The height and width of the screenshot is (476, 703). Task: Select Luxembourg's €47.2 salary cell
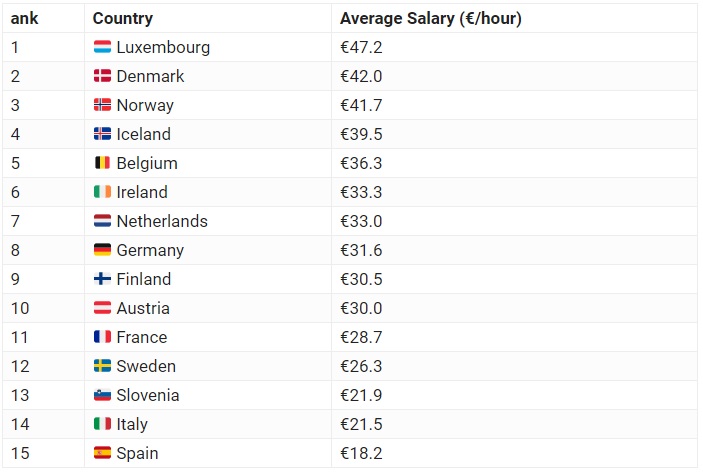[x=361, y=47]
